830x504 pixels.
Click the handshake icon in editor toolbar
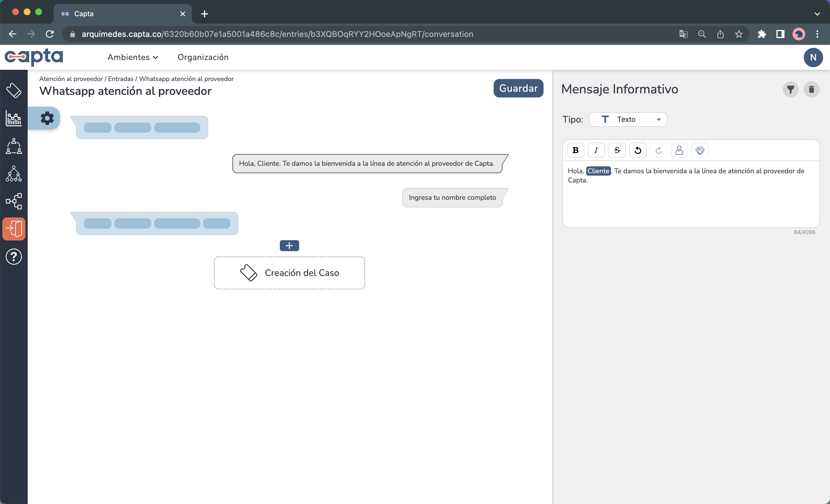click(x=700, y=150)
